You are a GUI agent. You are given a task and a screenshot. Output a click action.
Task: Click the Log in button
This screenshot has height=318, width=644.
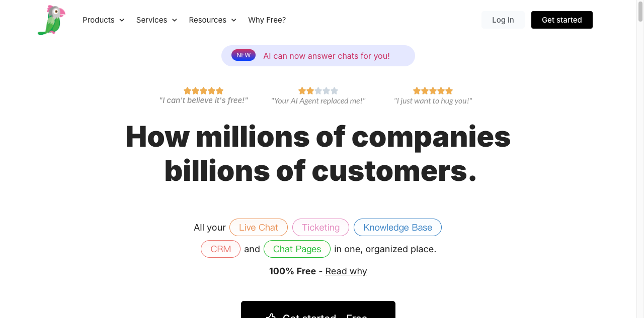503,20
